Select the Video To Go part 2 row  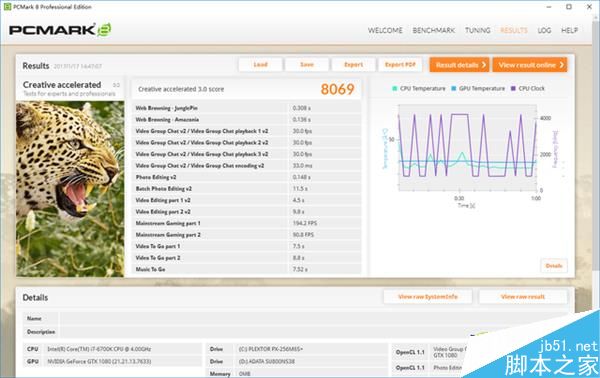click(246, 258)
